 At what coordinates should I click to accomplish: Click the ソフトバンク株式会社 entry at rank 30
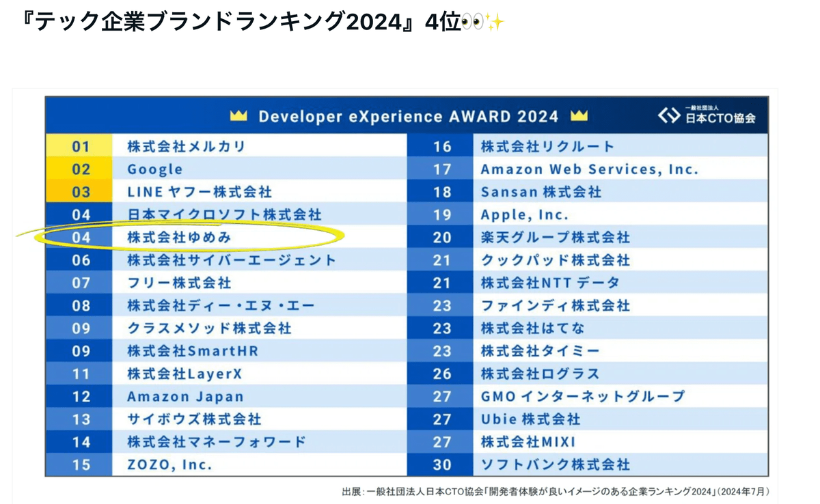point(555,464)
